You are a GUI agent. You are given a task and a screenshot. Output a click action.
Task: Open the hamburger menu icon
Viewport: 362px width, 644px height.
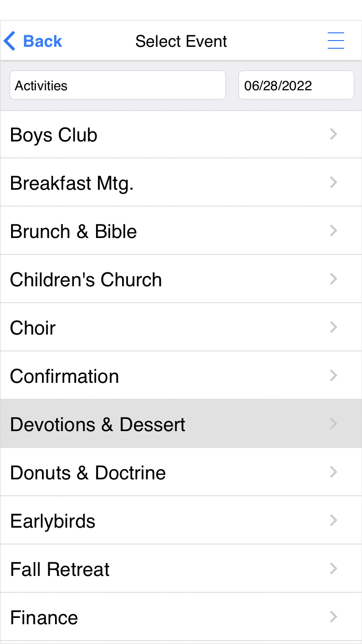tap(335, 41)
